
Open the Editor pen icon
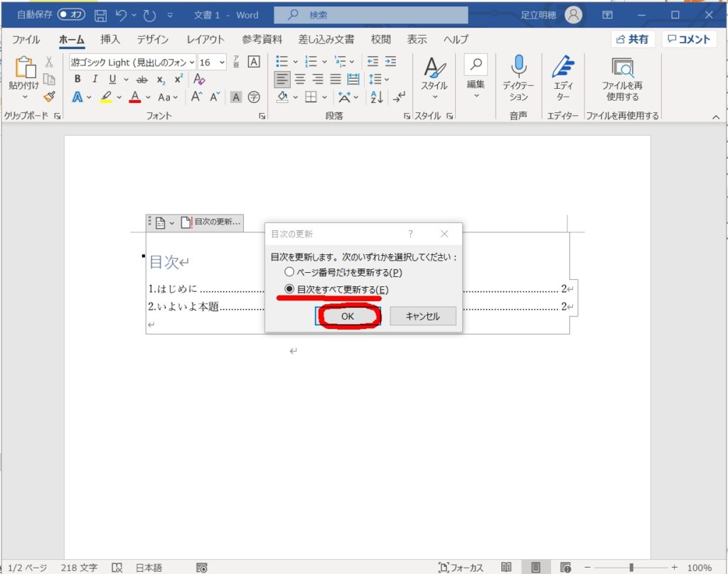563,67
